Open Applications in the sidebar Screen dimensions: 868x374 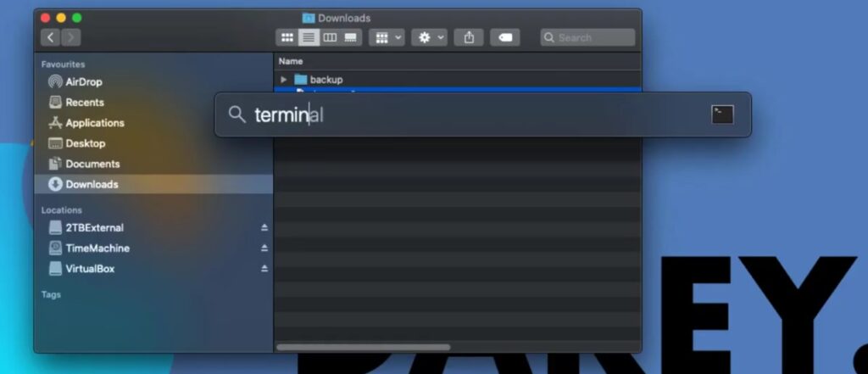pos(153,123)
